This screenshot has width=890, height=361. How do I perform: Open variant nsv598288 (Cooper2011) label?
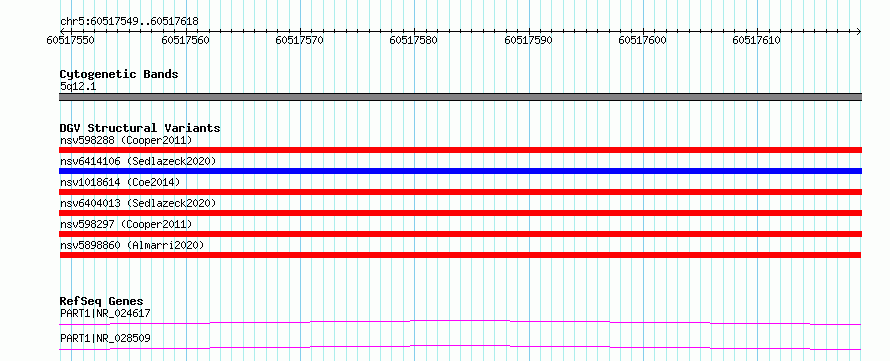(x=126, y=140)
